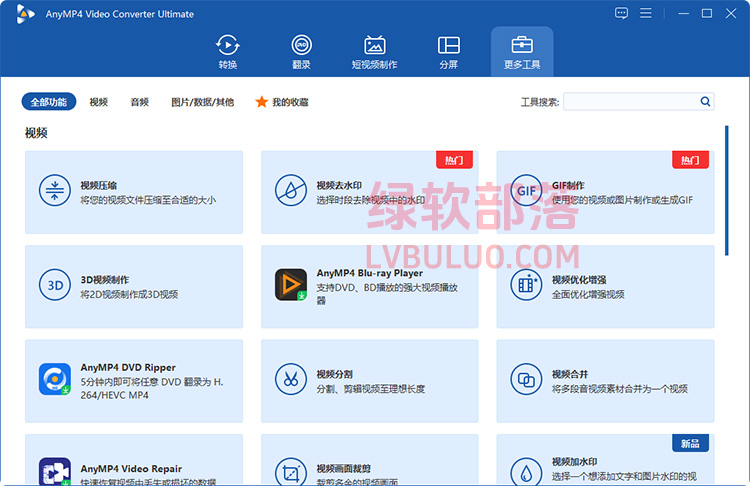The width and height of the screenshot is (750, 486).
Task: Filter by 图片/数据/其他 category
Action: [203, 102]
